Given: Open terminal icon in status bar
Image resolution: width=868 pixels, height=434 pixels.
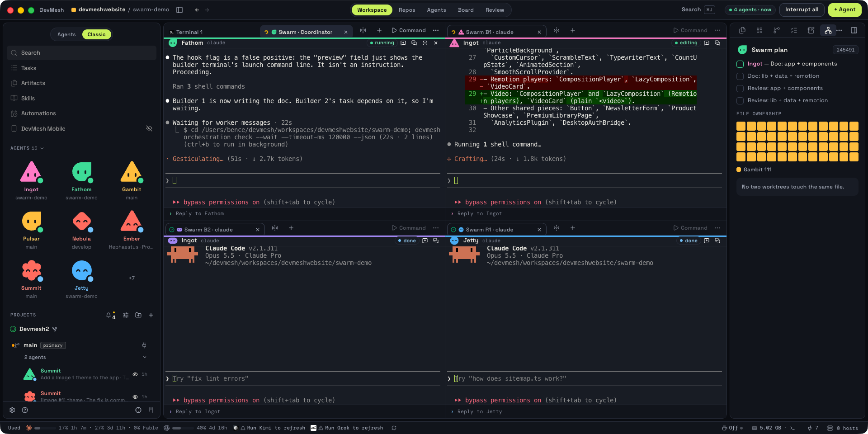Looking at the screenshot, I should pos(793,428).
